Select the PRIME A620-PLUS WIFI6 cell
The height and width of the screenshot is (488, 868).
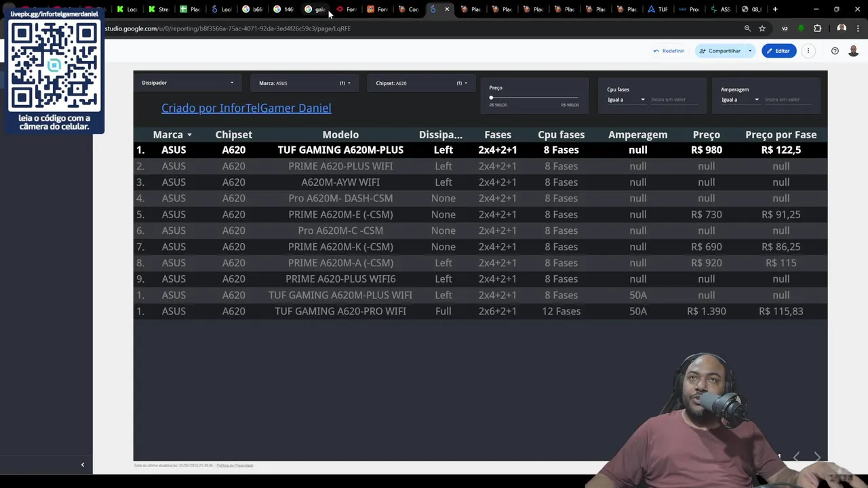pyautogui.click(x=340, y=279)
